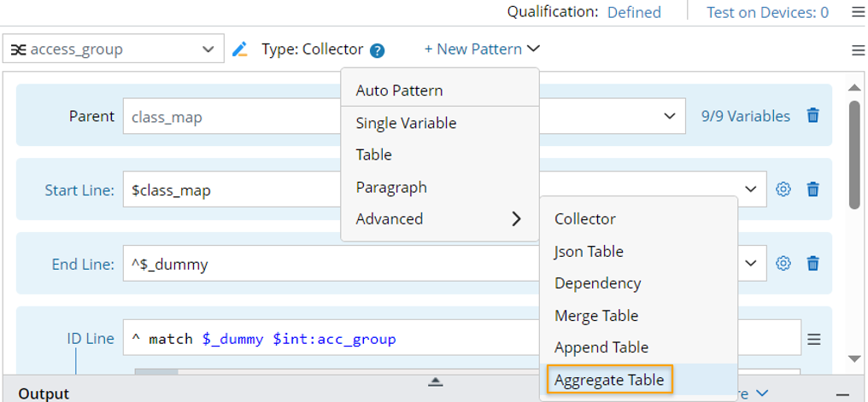Click the Type Collector help question icon
Screen dimensions: 868x402
378,50
